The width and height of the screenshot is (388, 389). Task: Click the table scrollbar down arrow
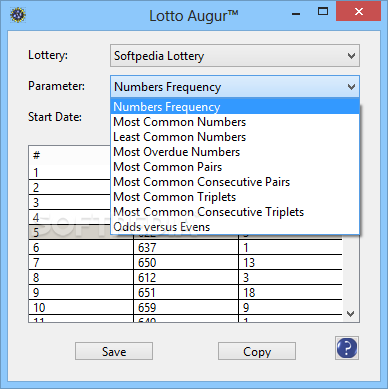click(x=350, y=314)
